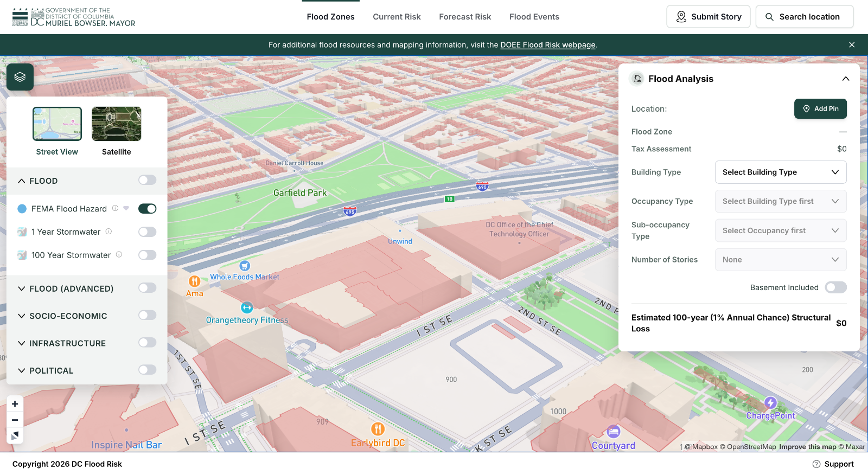This screenshot has height=475, width=868.
Task: Click the Ama restaurant map marker
Action: (x=194, y=281)
